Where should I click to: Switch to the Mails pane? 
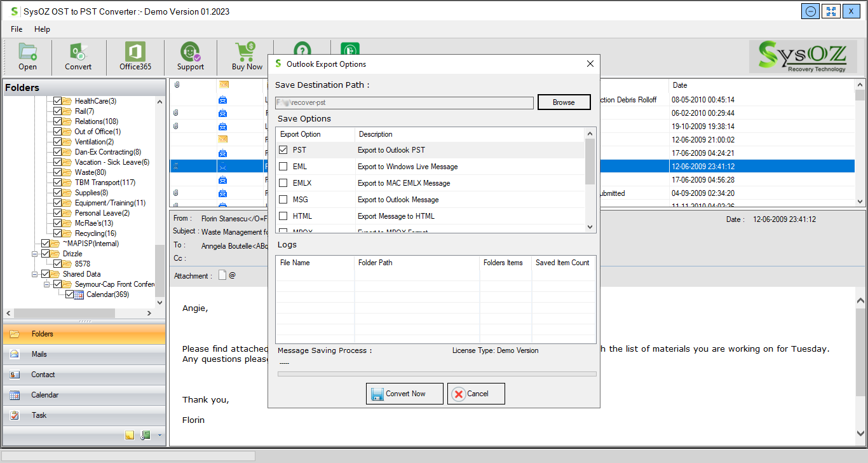(39, 354)
